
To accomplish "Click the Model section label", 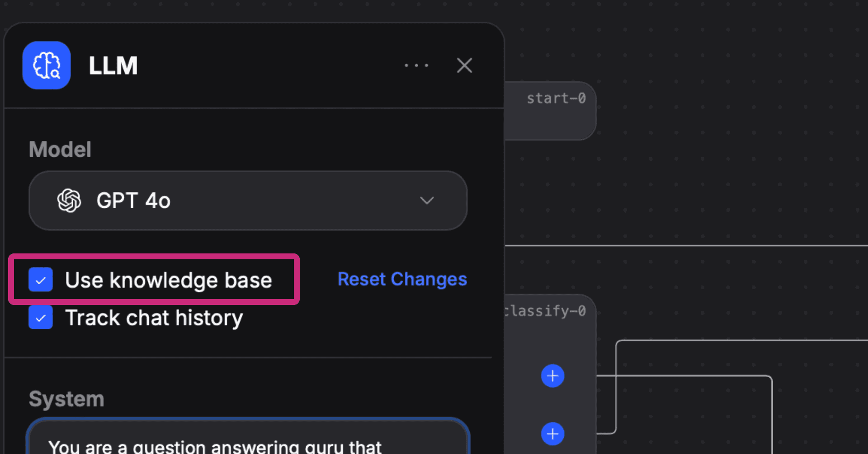I will click(60, 149).
